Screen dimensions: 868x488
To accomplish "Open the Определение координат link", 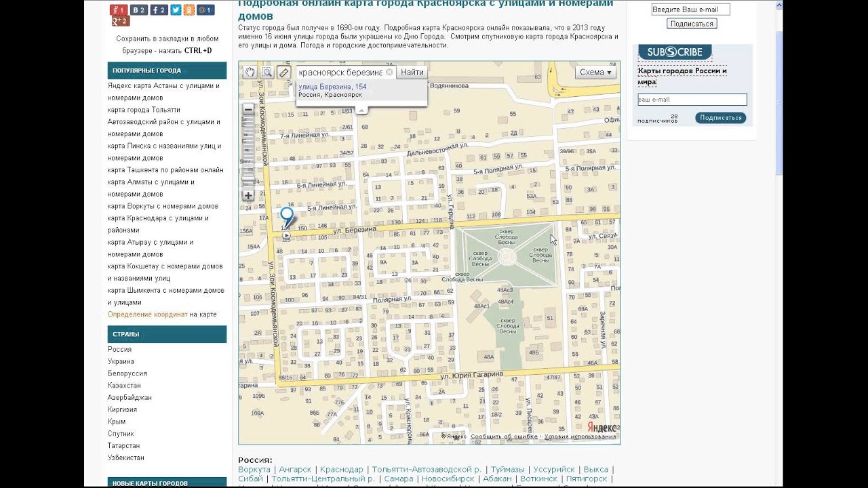I will tap(147, 314).
